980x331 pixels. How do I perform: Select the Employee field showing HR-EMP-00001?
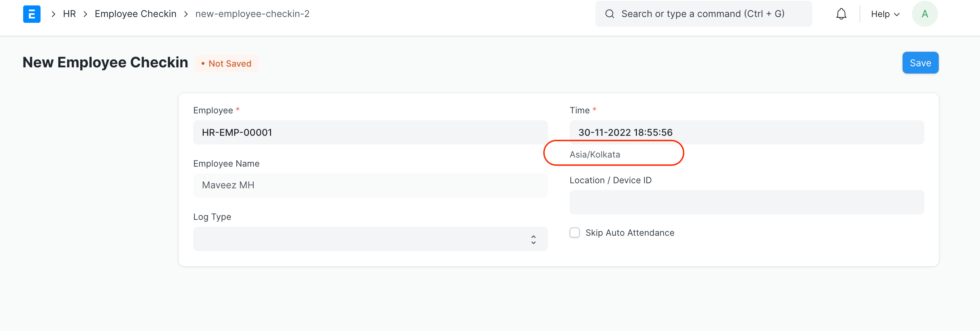[x=370, y=132]
